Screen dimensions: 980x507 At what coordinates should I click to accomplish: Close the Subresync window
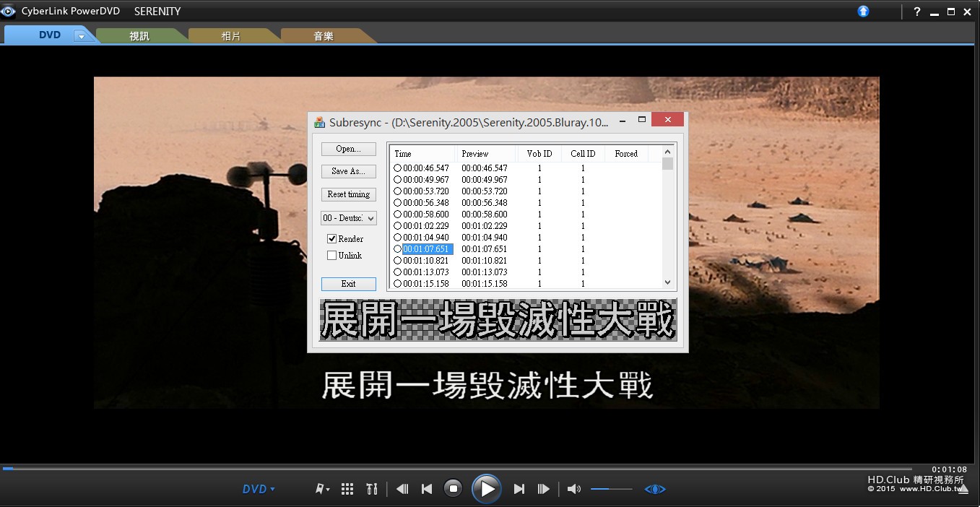[x=668, y=120]
